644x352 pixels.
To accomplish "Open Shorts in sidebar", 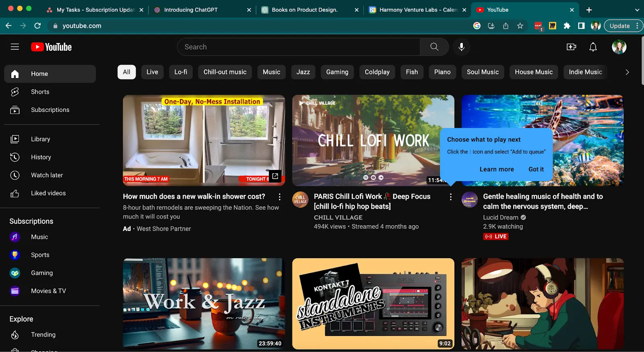I will (50, 92).
